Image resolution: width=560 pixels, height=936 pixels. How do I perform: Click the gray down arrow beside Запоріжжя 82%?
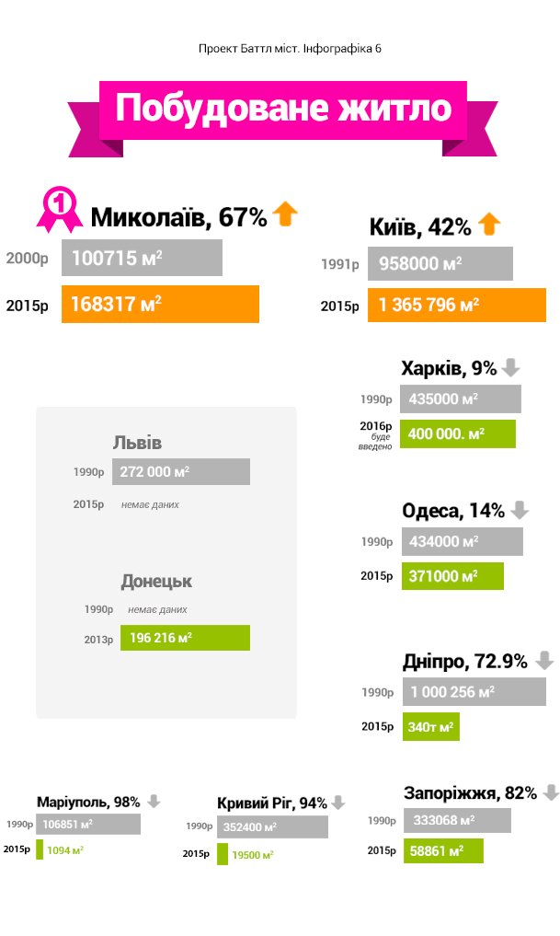click(x=551, y=792)
